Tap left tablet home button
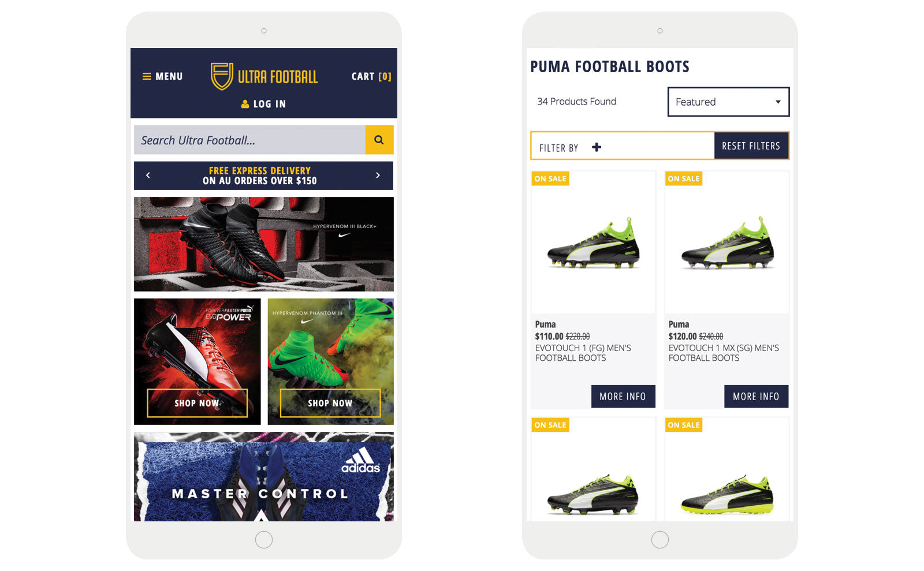The height and width of the screenshot is (571, 924). click(264, 539)
